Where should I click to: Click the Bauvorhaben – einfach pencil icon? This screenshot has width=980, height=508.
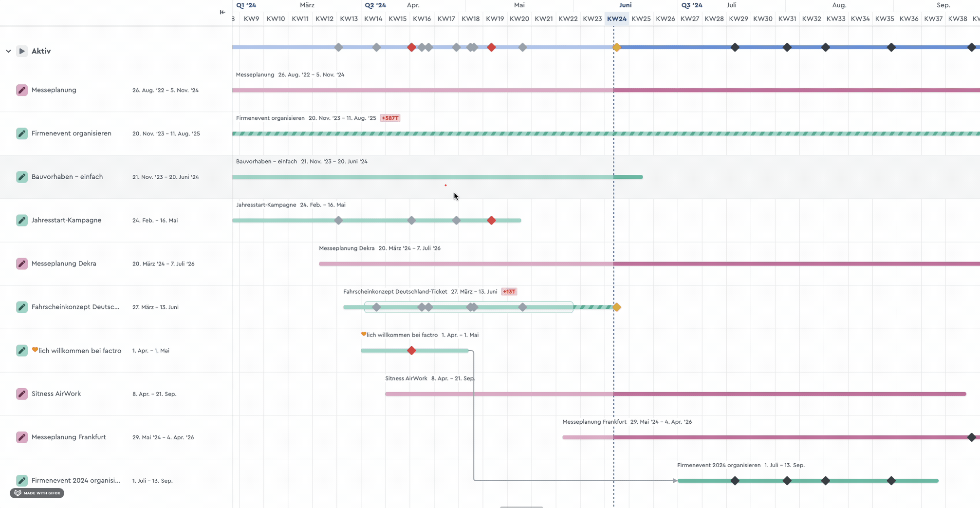coord(22,177)
